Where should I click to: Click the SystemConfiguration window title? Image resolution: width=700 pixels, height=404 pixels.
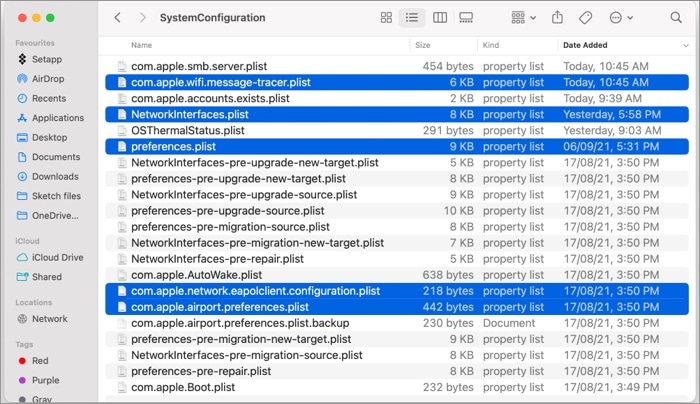[x=212, y=18]
